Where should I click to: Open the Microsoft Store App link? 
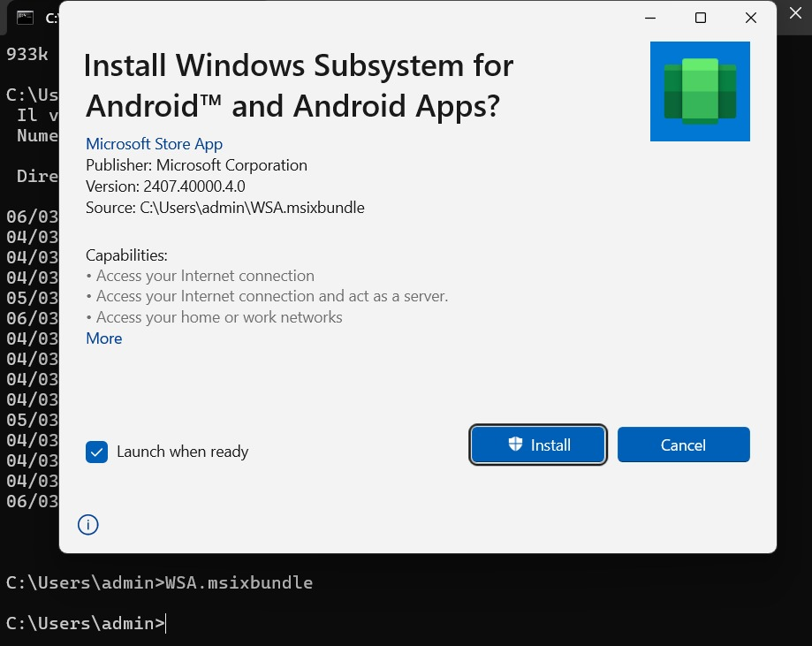pos(154,144)
